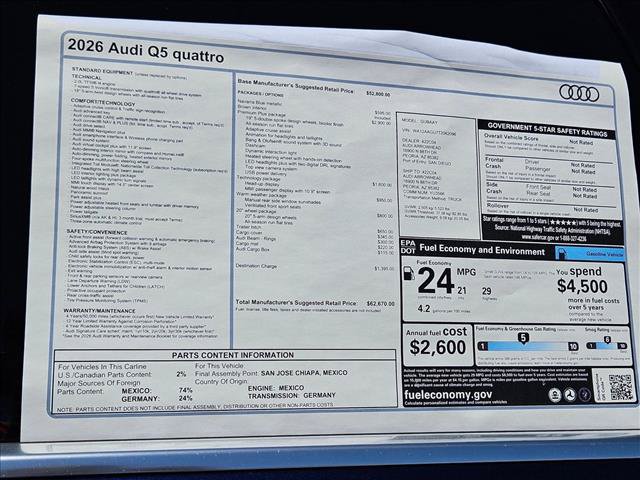
Task: Click the gas pump icon beside 24 MPG
Action: tap(409, 273)
